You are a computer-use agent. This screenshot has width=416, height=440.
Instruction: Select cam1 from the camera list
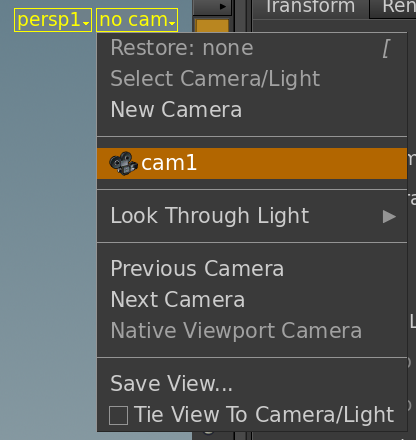pyautogui.click(x=252, y=163)
